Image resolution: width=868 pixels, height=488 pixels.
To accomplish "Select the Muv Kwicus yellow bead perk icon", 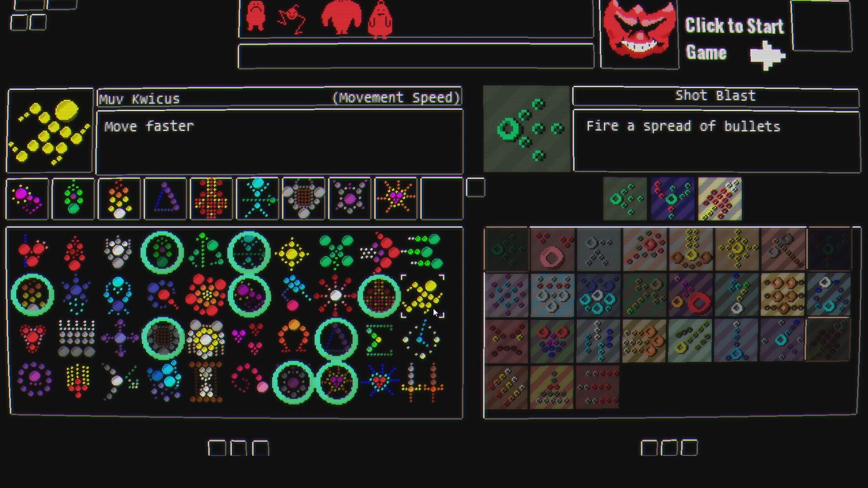I will (x=422, y=296).
